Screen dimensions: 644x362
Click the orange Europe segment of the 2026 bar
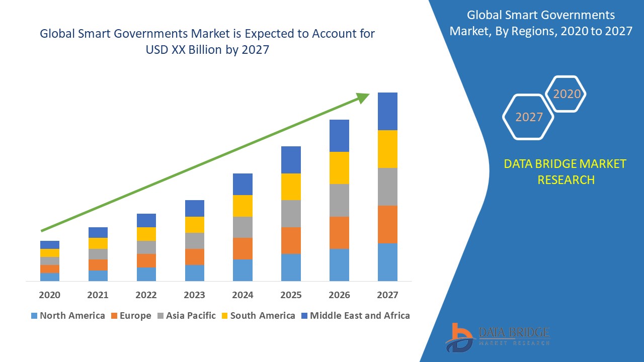pyautogui.click(x=339, y=232)
